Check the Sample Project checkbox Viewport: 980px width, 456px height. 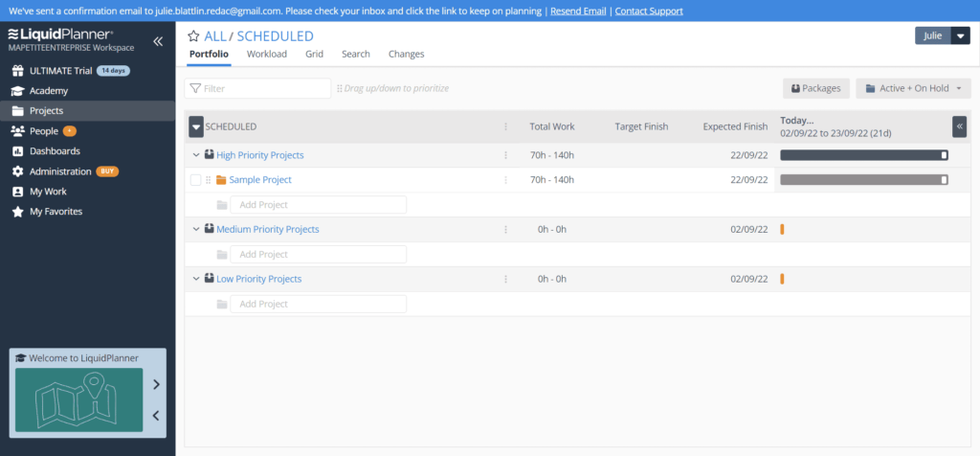195,180
